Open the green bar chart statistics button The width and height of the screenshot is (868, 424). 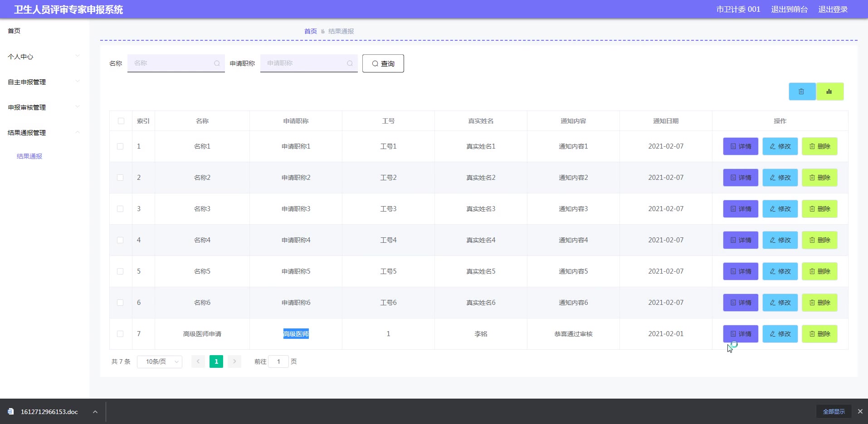(829, 92)
